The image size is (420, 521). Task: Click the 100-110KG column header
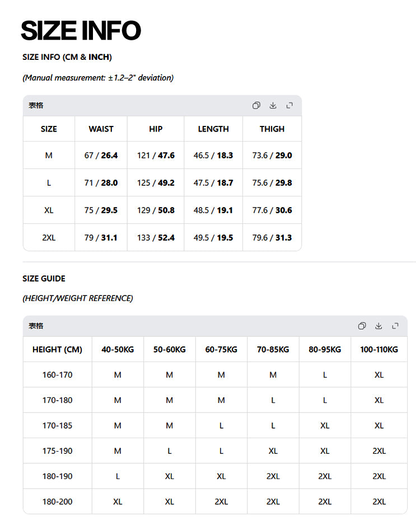[x=379, y=350]
